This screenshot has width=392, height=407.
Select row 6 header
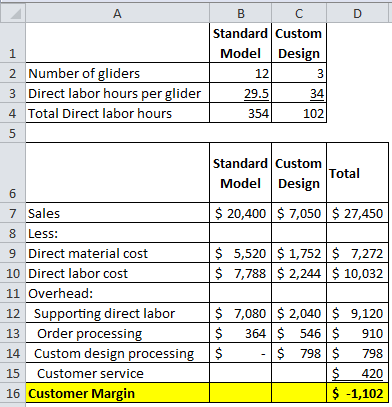pyautogui.click(x=13, y=173)
